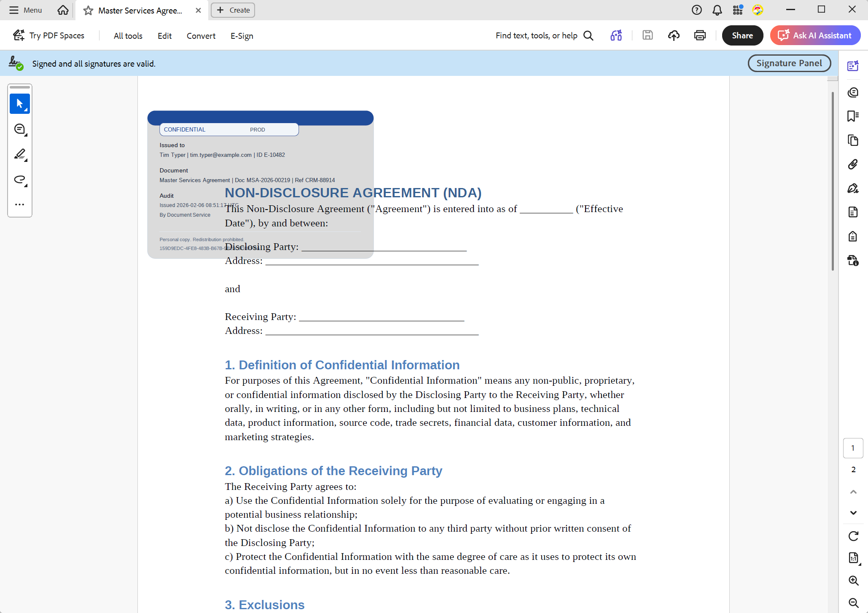Go to previous page up chevron
This screenshot has height=613, width=868.
(x=853, y=492)
